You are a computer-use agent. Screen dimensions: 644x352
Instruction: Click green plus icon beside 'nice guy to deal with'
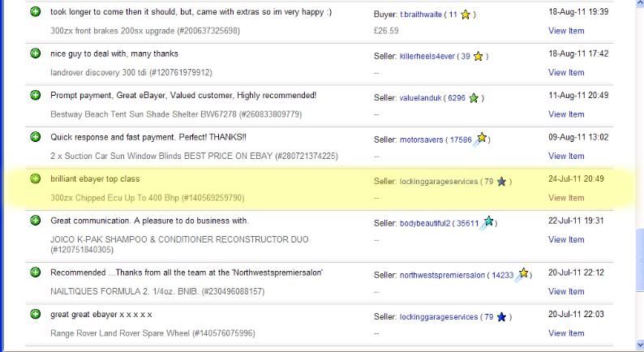point(35,54)
